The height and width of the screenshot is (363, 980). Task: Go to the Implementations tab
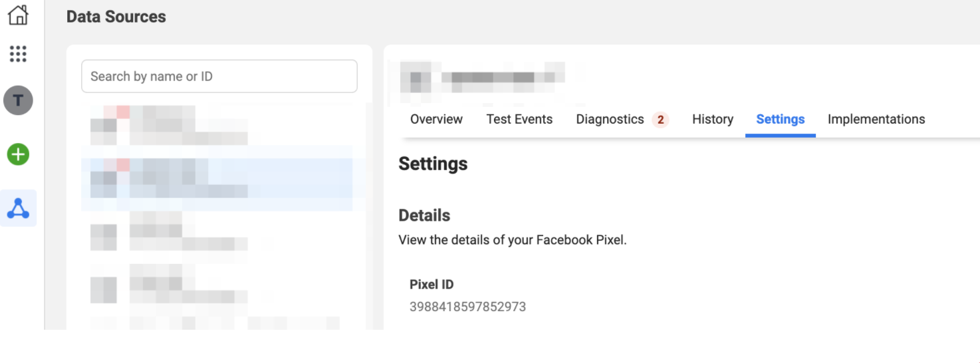(876, 120)
